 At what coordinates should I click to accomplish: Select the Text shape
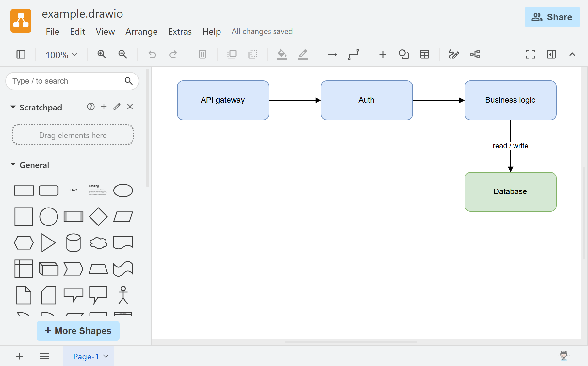tap(73, 190)
